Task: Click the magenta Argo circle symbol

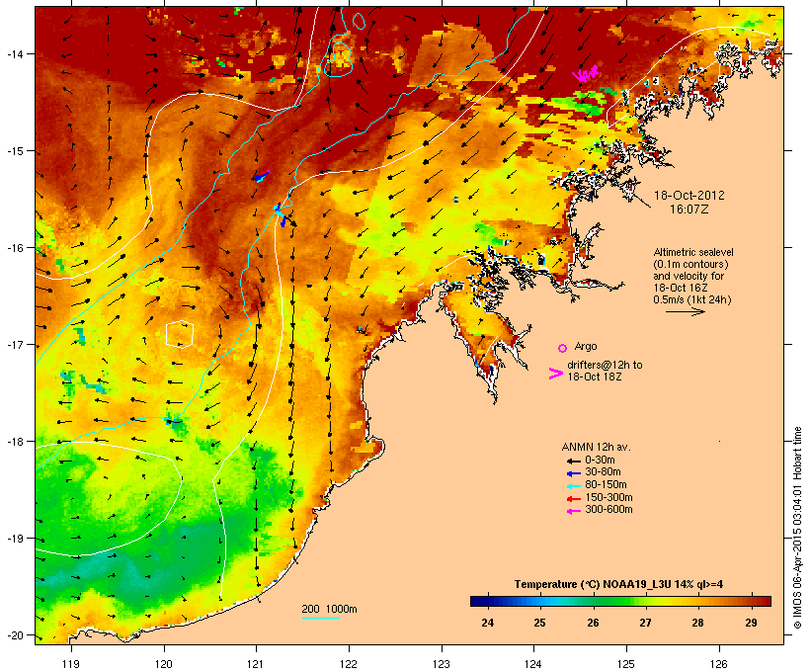Action: 563,348
